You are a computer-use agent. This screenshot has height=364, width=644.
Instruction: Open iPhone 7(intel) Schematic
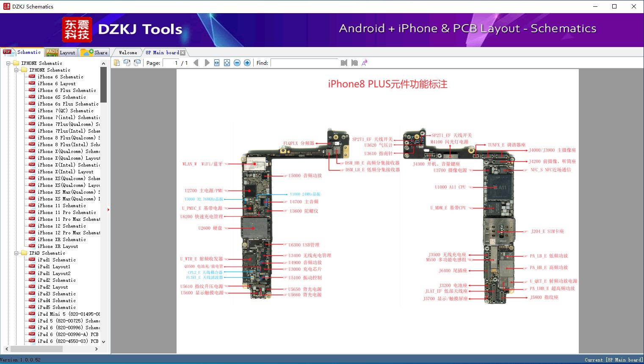[x=69, y=117]
